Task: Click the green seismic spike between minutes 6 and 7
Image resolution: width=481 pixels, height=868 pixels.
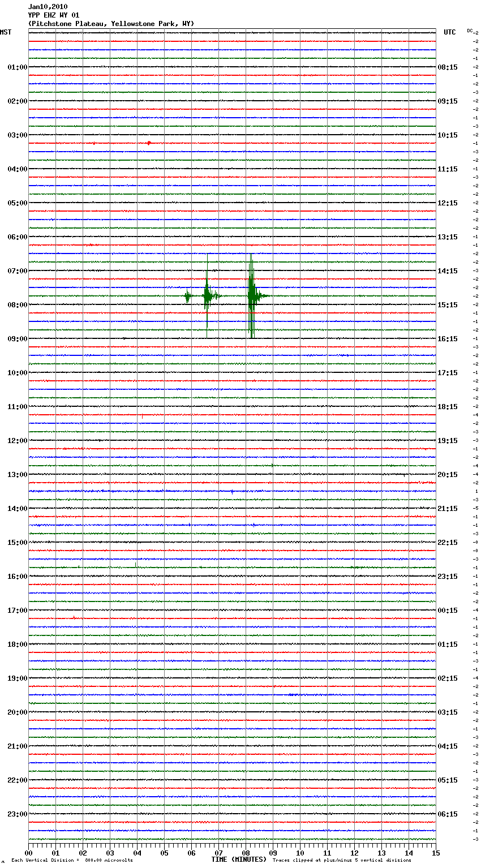Action: click(x=207, y=295)
